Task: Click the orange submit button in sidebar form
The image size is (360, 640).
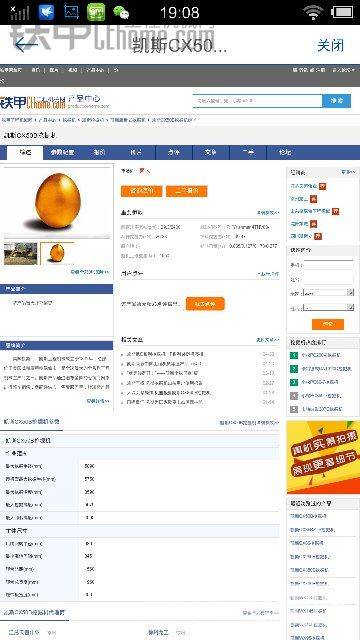Action: (x=328, y=324)
